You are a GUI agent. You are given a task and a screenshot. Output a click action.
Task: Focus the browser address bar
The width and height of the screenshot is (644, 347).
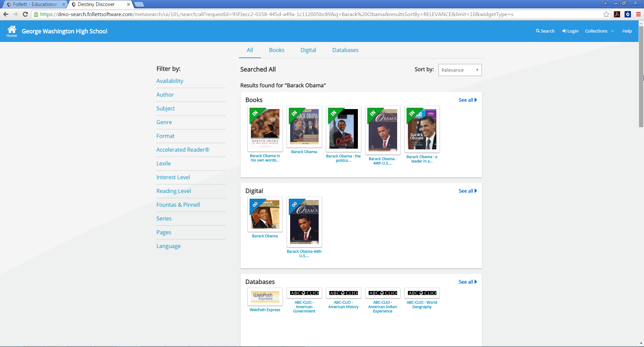tap(319, 14)
